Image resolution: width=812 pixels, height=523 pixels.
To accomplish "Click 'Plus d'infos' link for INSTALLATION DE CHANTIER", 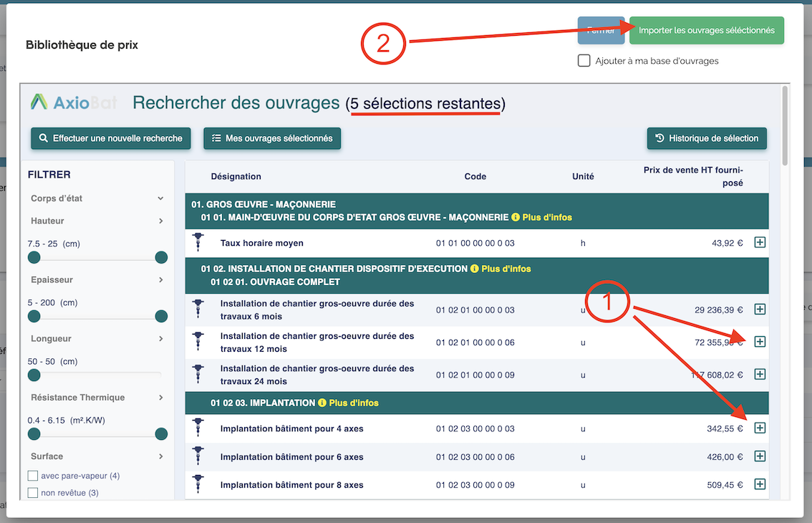I will pyautogui.click(x=506, y=269).
